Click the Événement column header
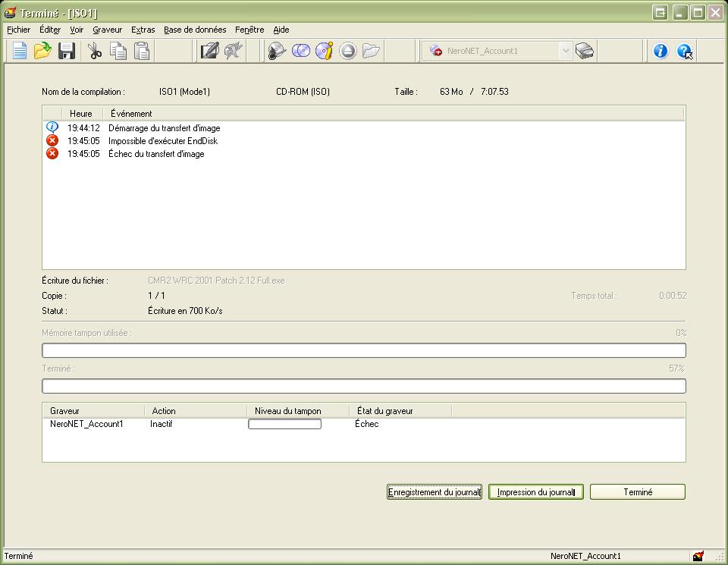Viewport: 728px width, 565px height. tap(394, 114)
